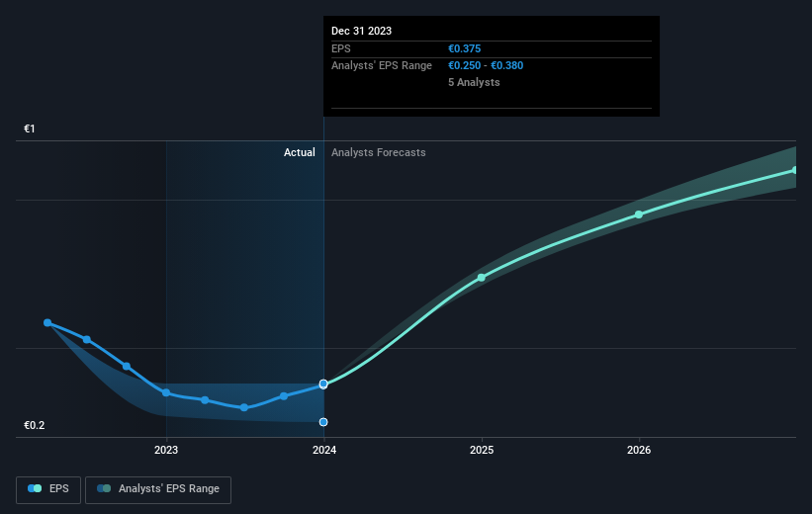Select the lower analyst range point at 2024
This screenshot has height=514, width=812.
click(323, 422)
